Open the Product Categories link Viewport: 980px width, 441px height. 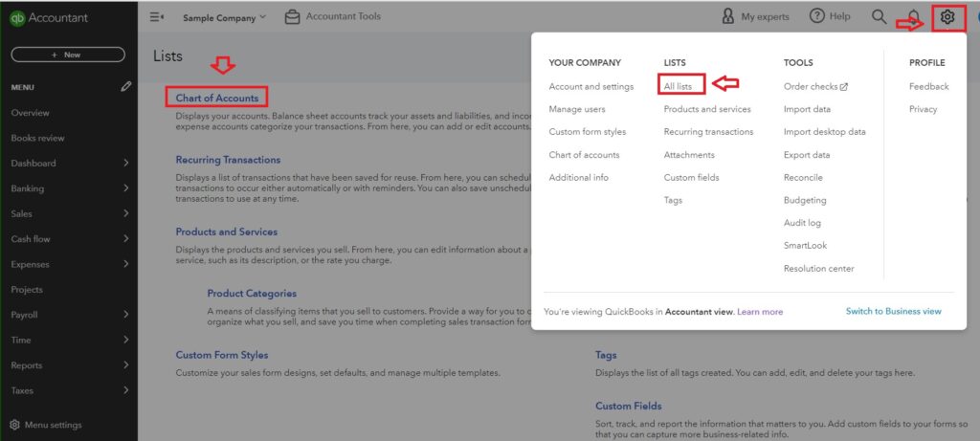[252, 293]
